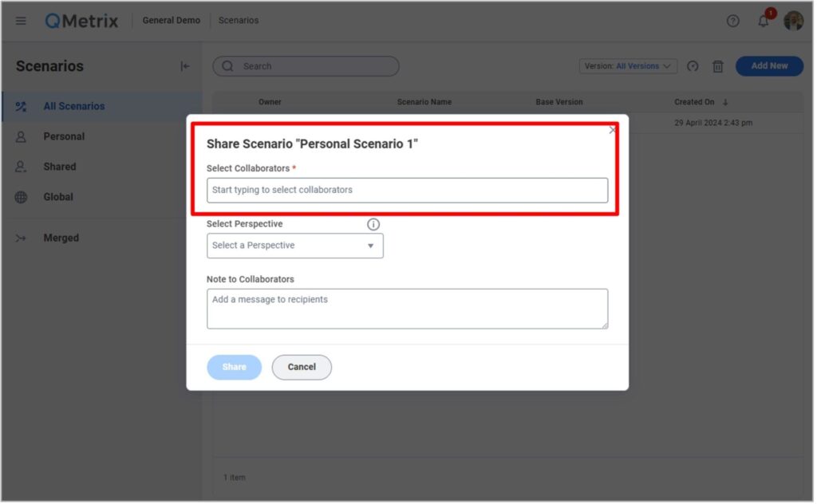Go to Personal scenarios
The width and height of the screenshot is (817, 504).
[64, 136]
